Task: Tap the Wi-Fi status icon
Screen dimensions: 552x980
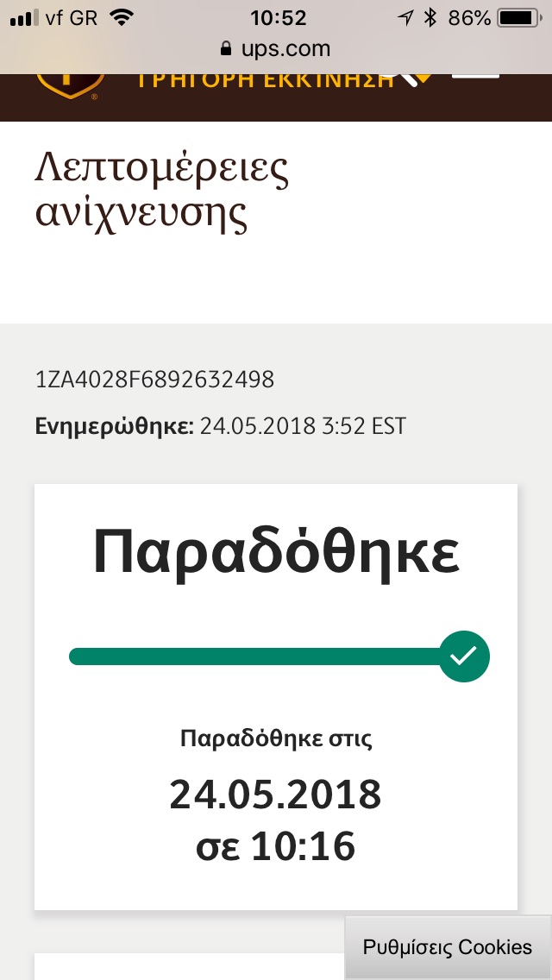Action: pyautogui.click(x=125, y=18)
